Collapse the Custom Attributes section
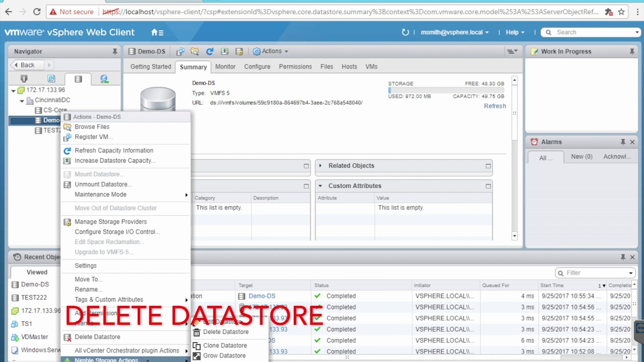Screen dimensions: 644x362 (x=320, y=186)
